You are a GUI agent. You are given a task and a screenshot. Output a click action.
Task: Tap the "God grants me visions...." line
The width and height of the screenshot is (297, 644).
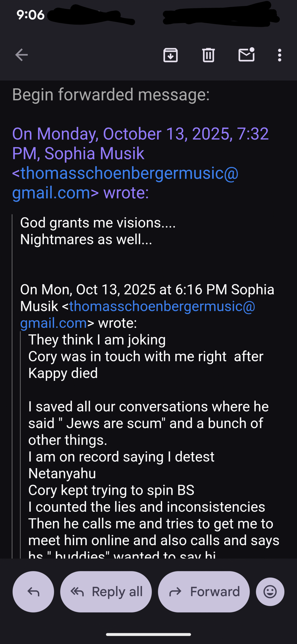[98, 223]
